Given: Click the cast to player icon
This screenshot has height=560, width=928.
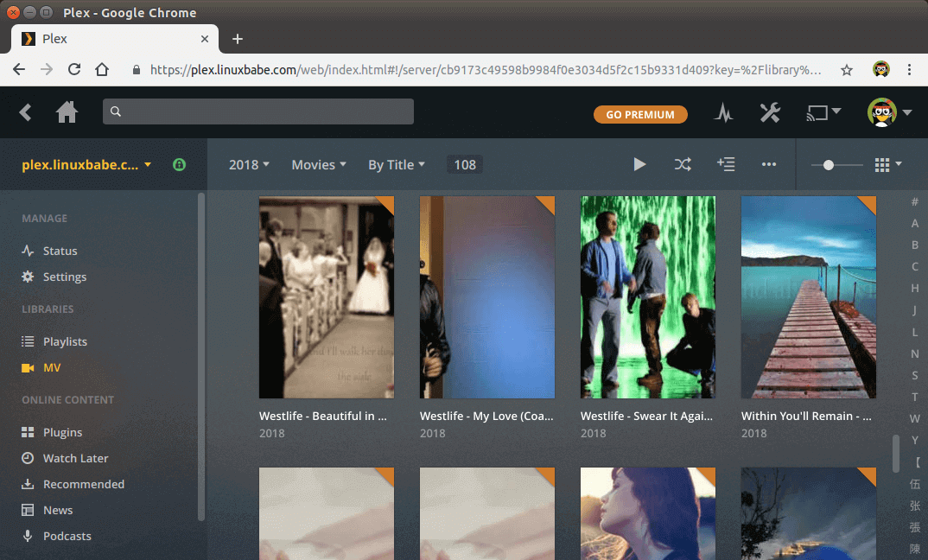Looking at the screenshot, I should [823, 112].
